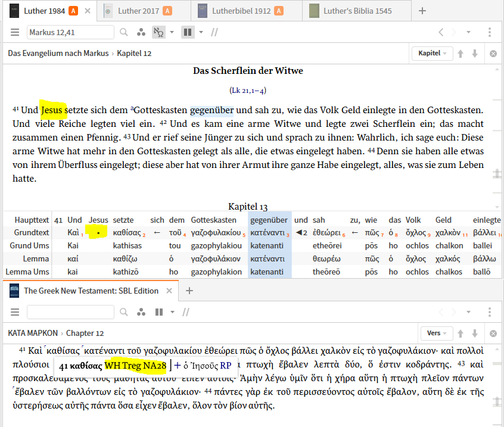The width and height of the screenshot is (504, 427).
Task: Click the Kapitel 12 breadcrumb
Action: tap(134, 54)
